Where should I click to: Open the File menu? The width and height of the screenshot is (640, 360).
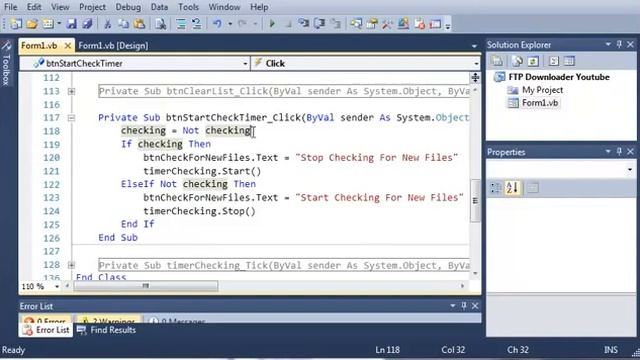(x=11, y=7)
